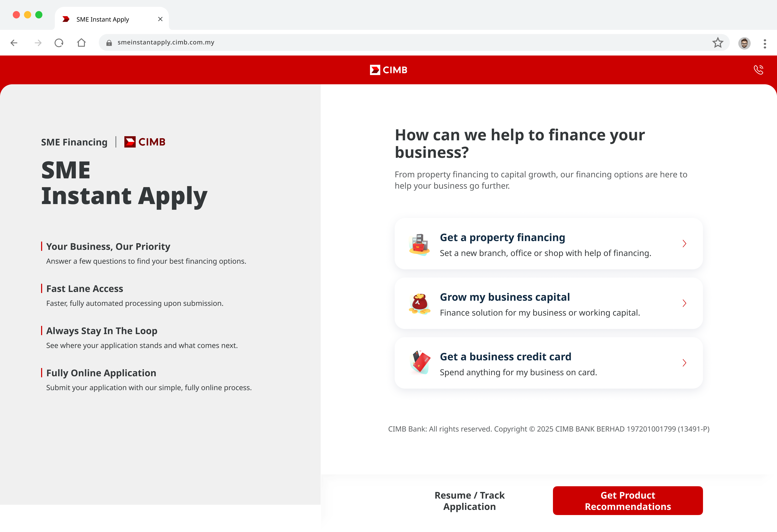Click the phone contact icon in header
Viewport: 777px width, 532px height.
[758, 70]
